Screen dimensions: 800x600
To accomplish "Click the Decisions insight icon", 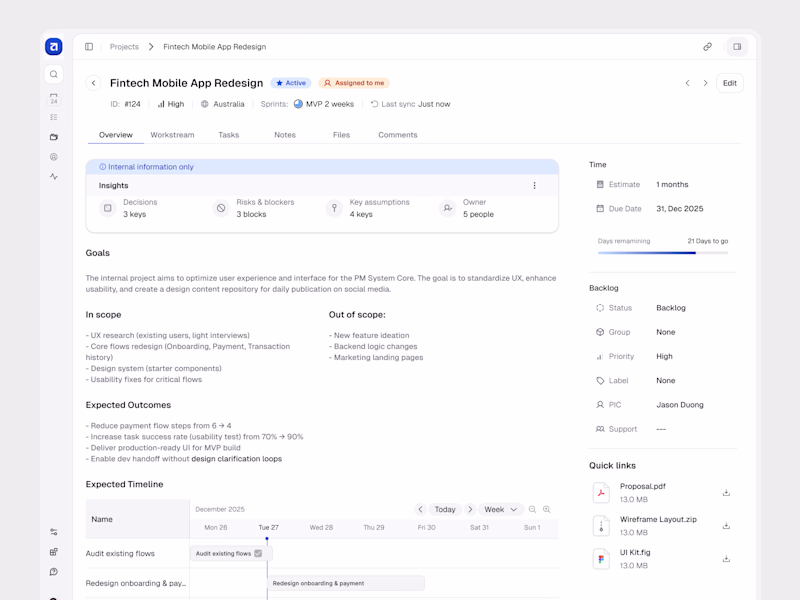I will [108, 208].
